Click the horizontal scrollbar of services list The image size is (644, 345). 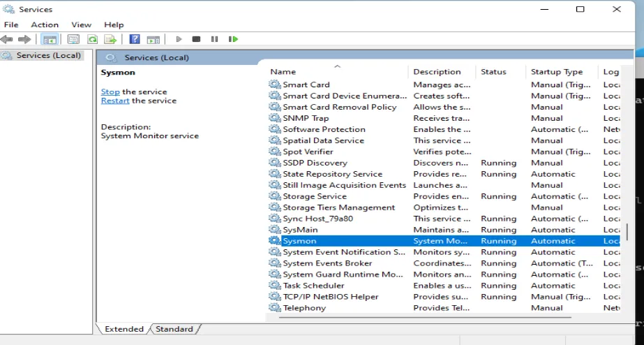(x=425, y=318)
